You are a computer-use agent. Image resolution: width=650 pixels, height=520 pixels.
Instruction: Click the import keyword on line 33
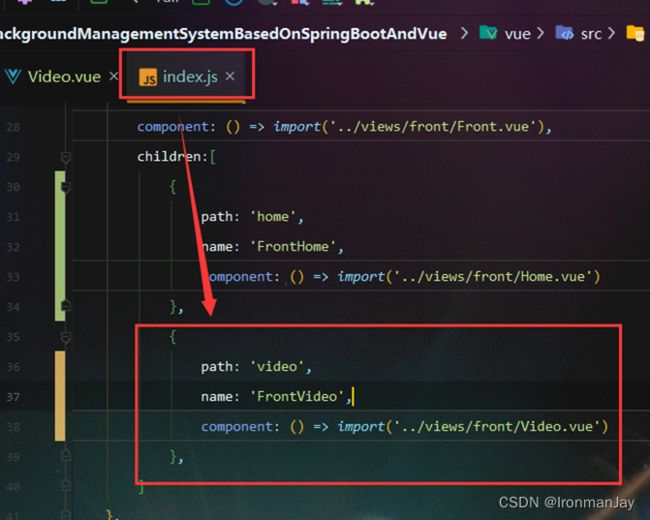361,277
